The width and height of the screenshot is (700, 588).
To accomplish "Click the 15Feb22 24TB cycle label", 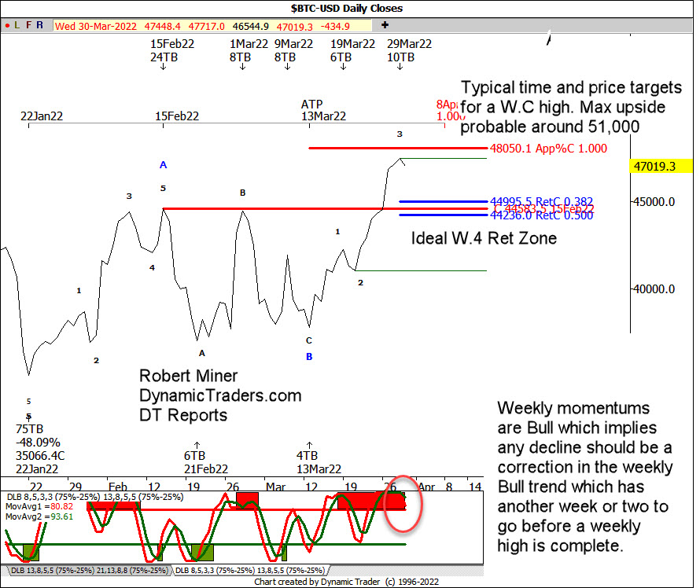I will tap(172, 50).
